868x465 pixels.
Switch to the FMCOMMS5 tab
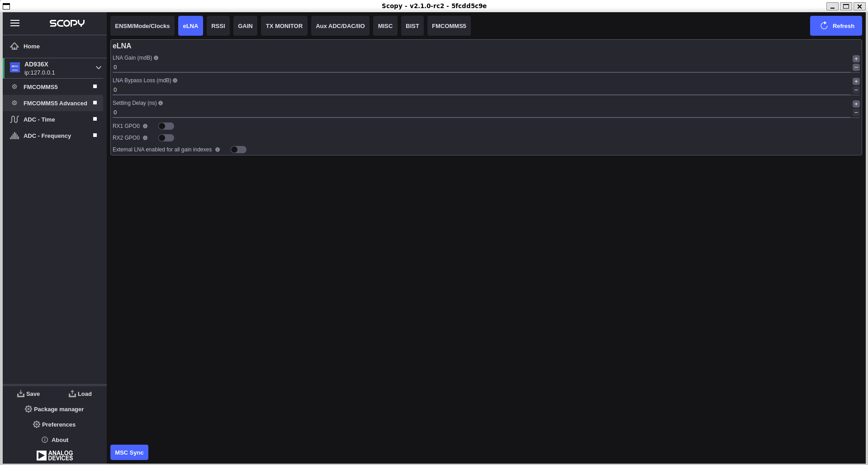click(449, 26)
